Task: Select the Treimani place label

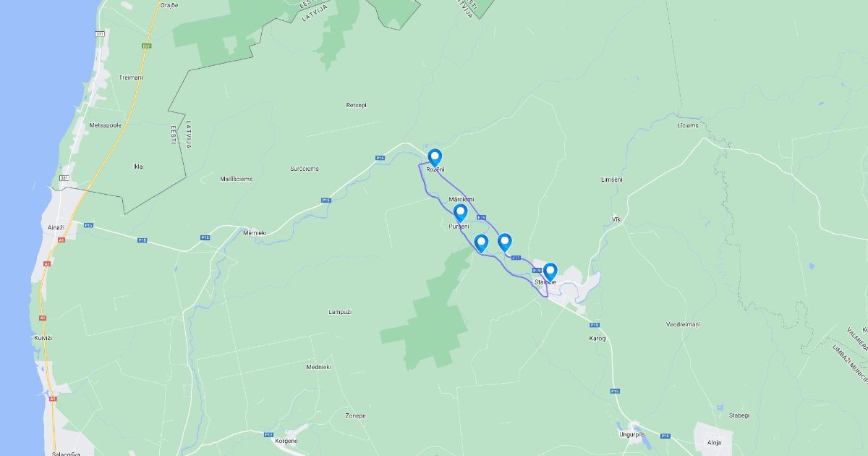Action: [131, 77]
